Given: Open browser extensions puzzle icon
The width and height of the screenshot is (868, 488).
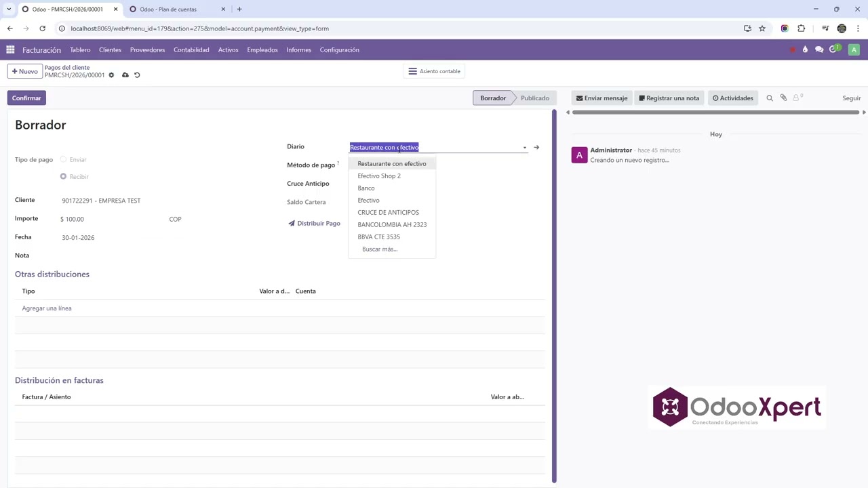Looking at the screenshot, I should pyautogui.click(x=802, y=28).
